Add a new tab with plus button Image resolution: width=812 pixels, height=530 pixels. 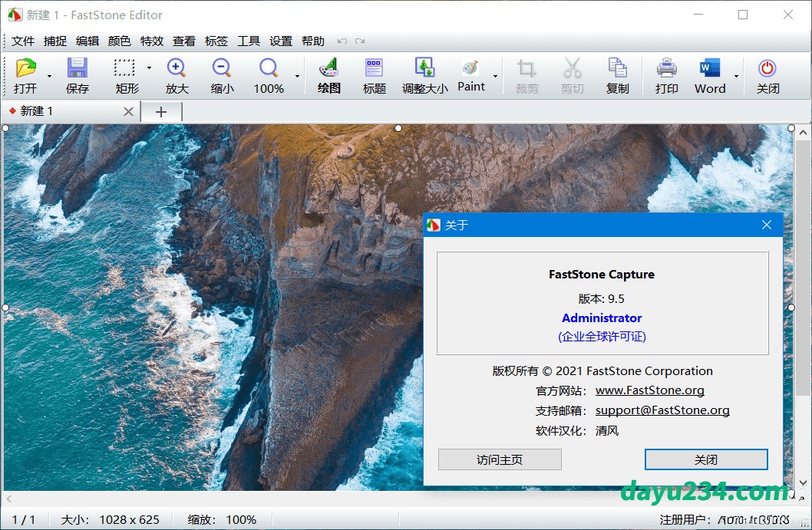160,112
